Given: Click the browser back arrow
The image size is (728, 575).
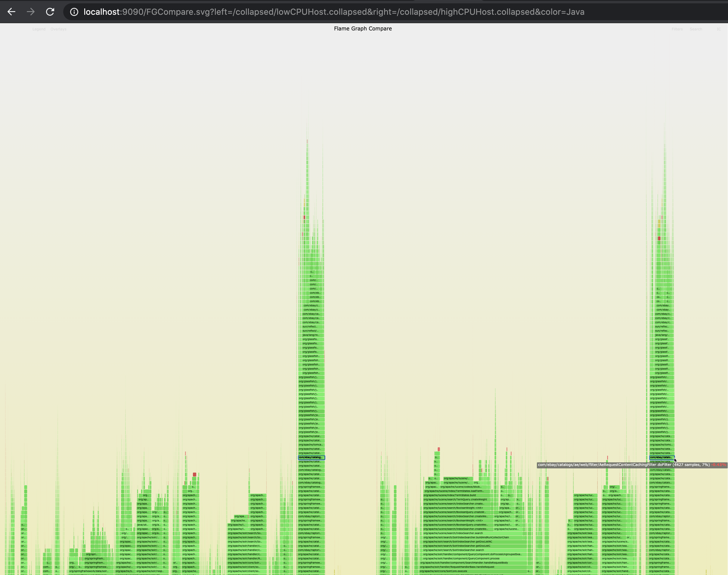Looking at the screenshot, I should pos(11,12).
